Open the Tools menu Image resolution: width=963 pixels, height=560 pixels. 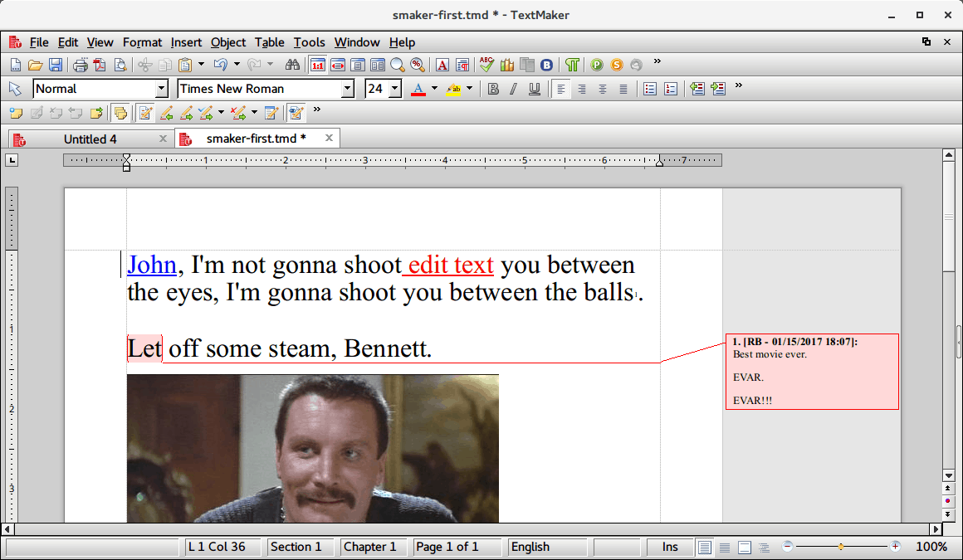309,42
